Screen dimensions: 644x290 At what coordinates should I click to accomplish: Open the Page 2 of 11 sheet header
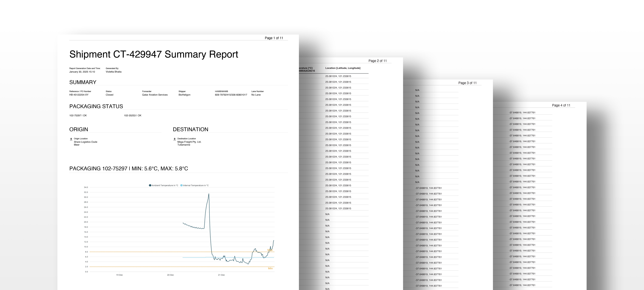point(377,61)
